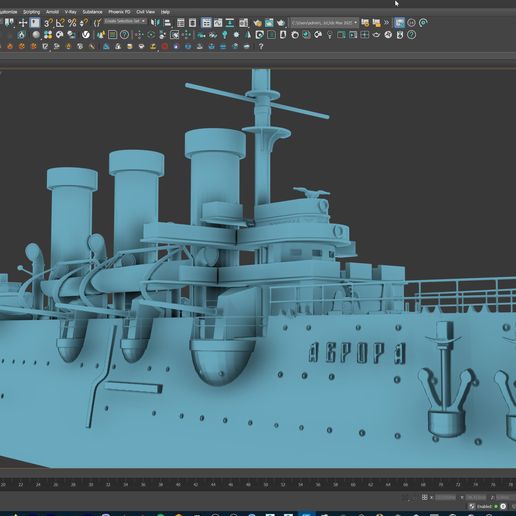Click the four colored circles icon
The height and width of the screenshot is (516, 516).
pos(48,35)
